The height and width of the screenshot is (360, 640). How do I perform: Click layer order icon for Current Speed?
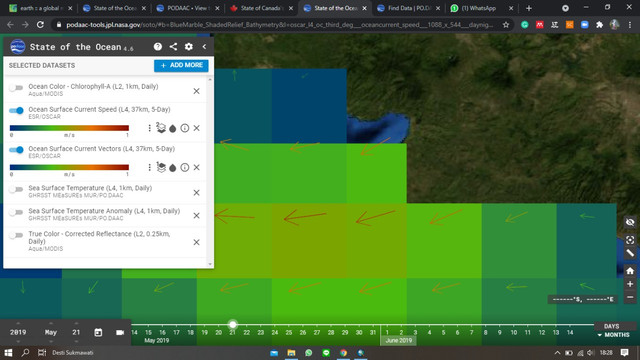(161, 128)
